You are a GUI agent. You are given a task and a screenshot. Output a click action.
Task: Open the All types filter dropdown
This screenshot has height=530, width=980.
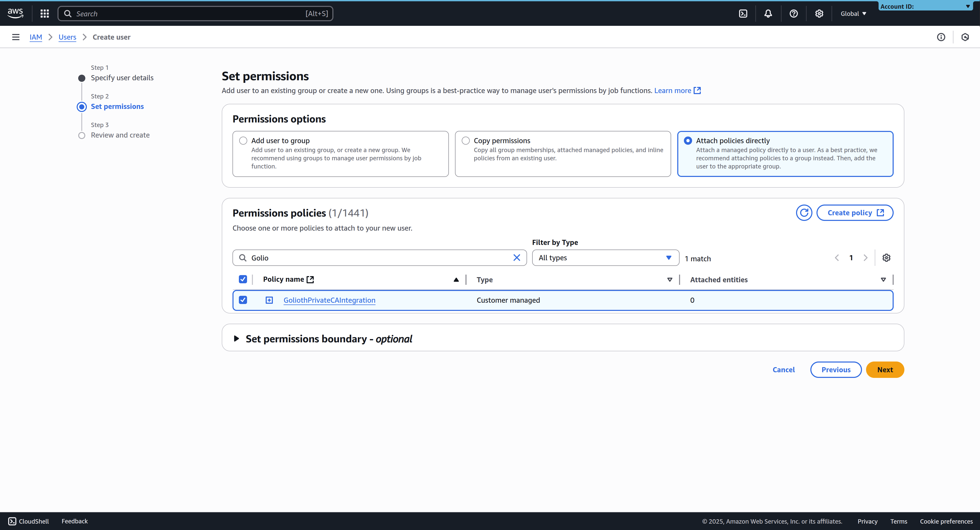[x=605, y=257]
